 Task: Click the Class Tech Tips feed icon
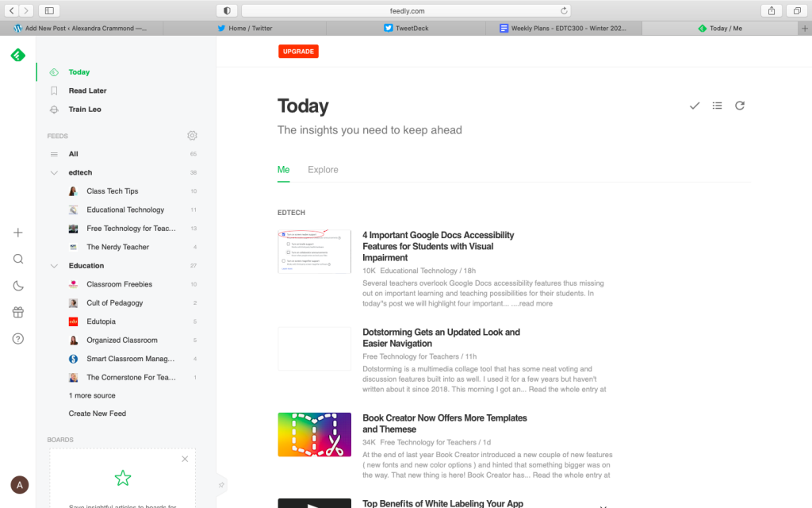point(74,191)
